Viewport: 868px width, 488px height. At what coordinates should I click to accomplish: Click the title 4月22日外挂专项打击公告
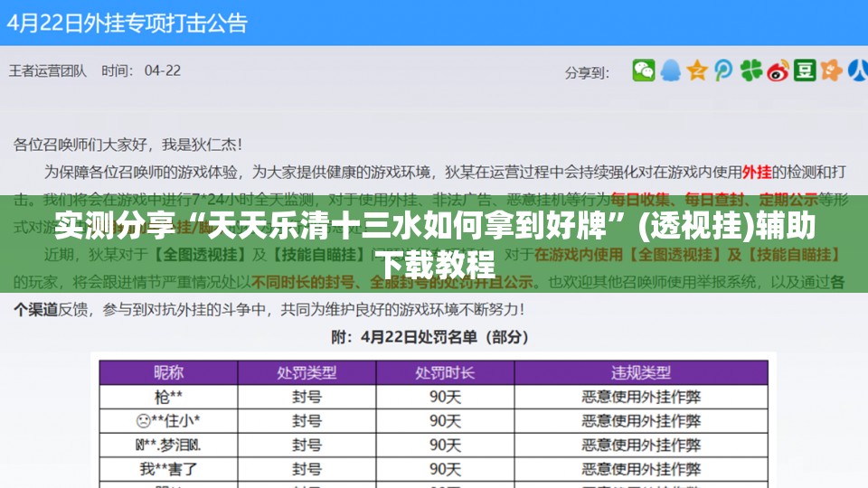(127, 23)
